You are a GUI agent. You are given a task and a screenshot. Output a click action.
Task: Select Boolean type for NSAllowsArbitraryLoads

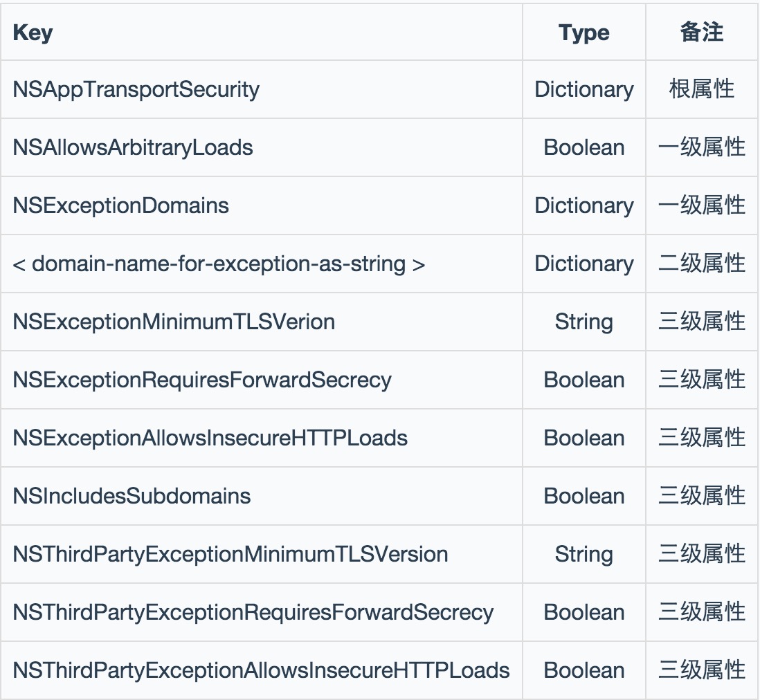coord(583,147)
